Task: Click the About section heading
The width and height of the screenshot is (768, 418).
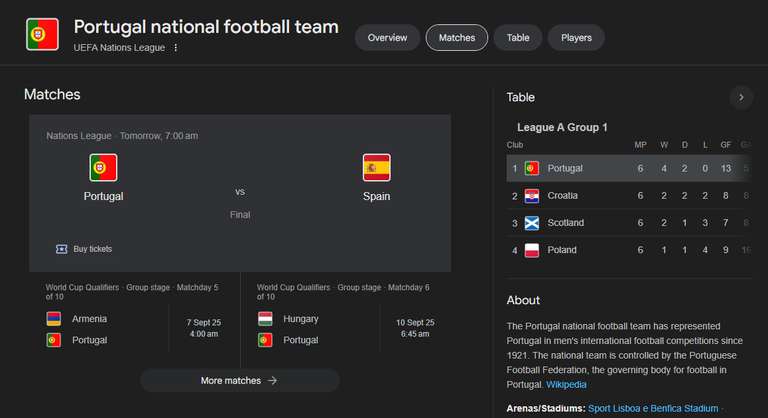Action: [523, 300]
